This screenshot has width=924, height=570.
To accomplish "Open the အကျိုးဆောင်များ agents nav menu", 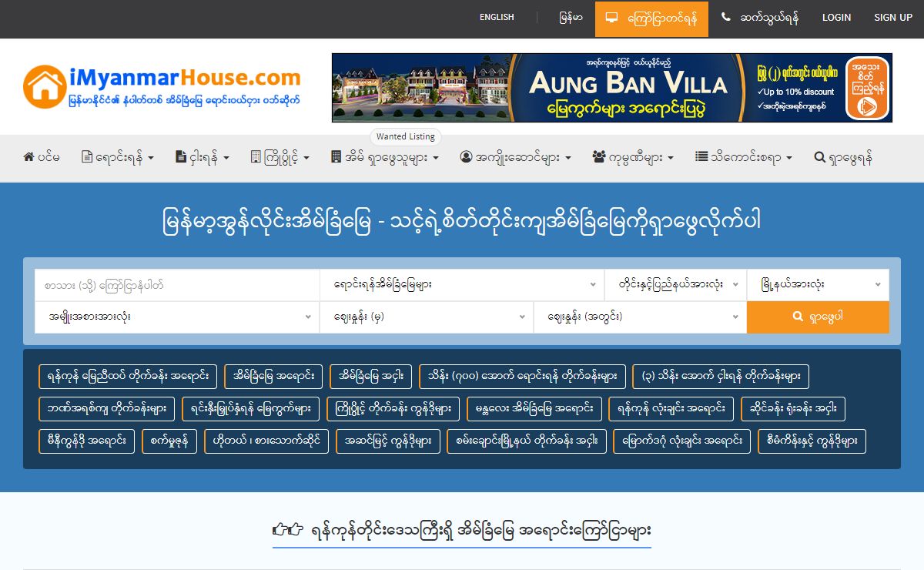I will click(515, 157).
